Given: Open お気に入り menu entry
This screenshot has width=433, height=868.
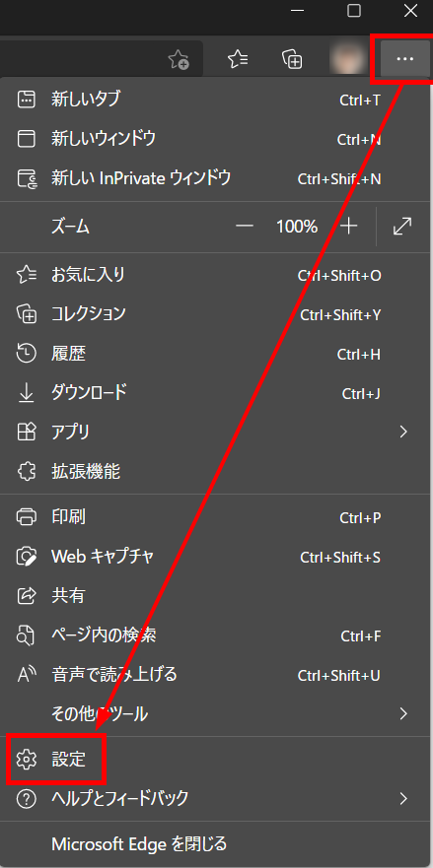Looking at the screenshot, I should [x=216, y=275].
